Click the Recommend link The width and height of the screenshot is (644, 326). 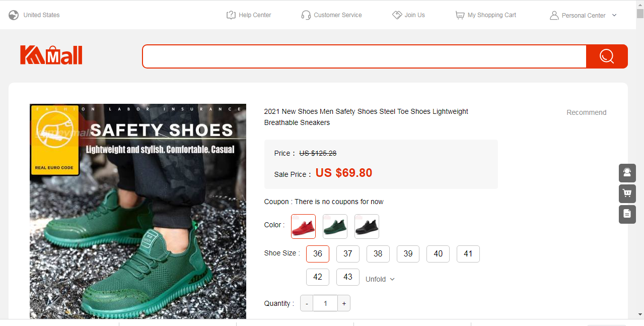coord(586,112)
